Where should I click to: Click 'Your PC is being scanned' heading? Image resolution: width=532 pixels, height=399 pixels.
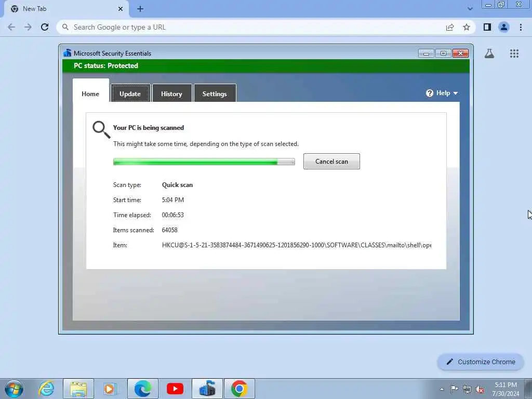click(x=148, y=128)
